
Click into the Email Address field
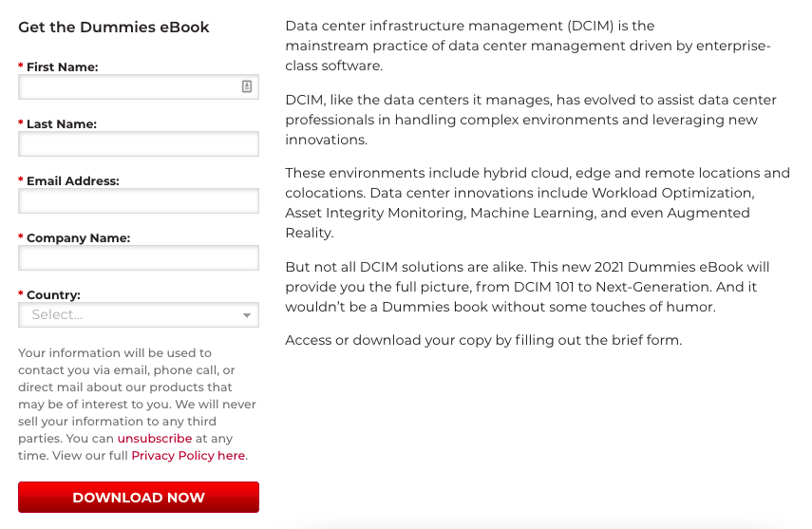tap(139, 201)
